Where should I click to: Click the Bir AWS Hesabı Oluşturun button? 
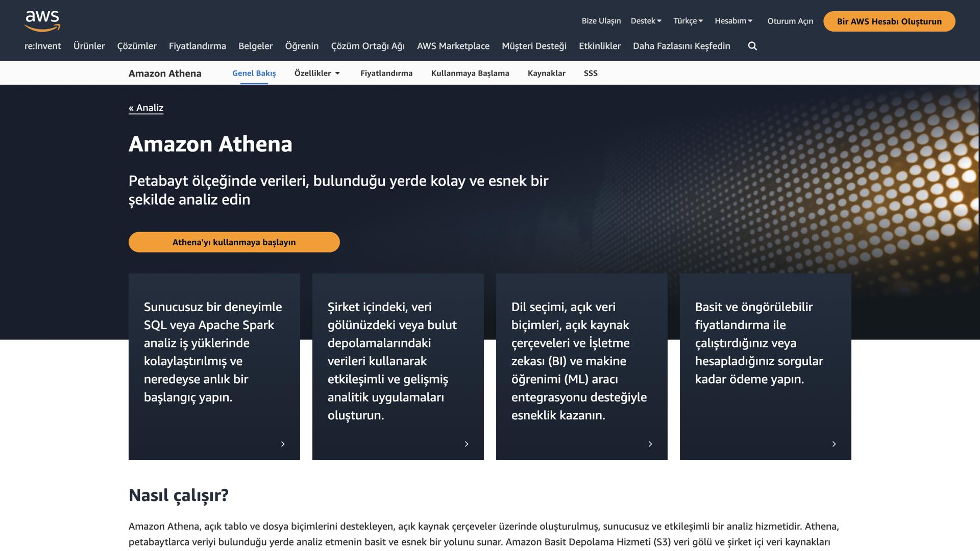tap(889, 21)
